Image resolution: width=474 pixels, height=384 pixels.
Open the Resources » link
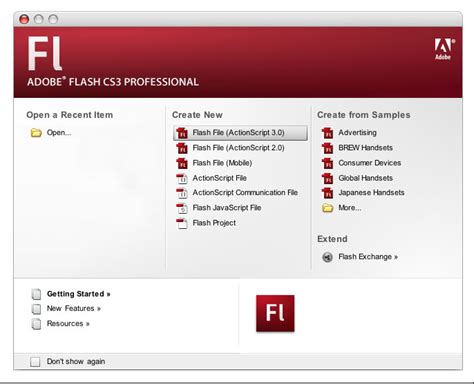(x=68, y=324)
